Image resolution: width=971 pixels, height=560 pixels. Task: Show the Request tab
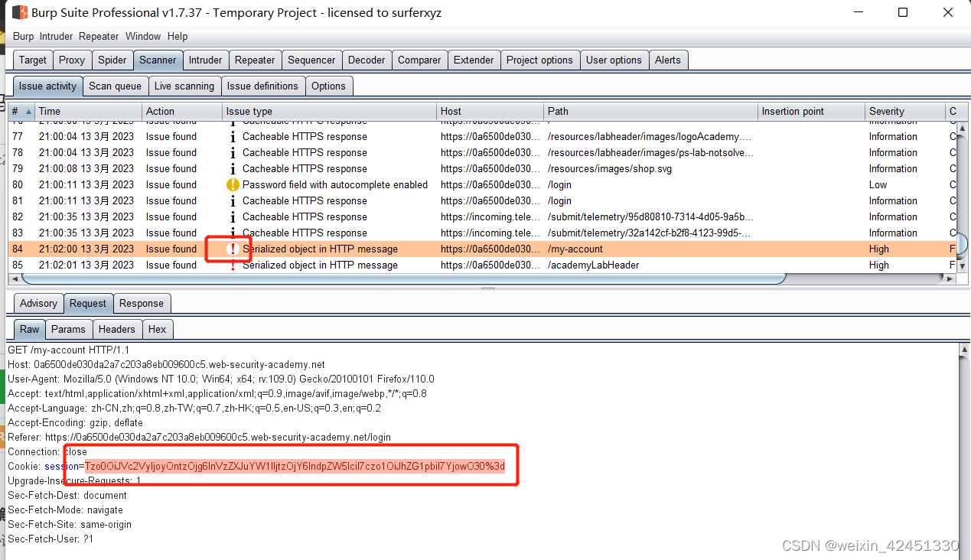coord(88,303)
